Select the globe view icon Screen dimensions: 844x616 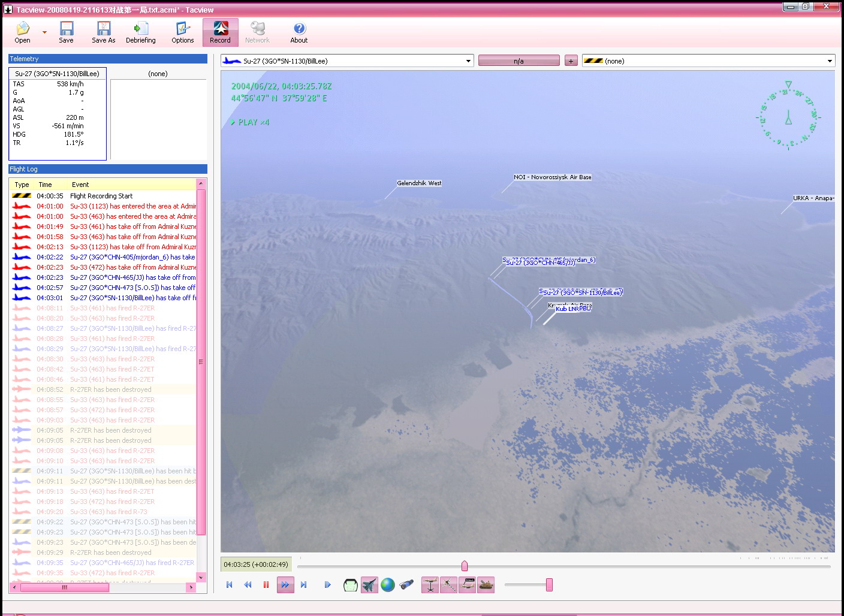(x=388, y=585)
